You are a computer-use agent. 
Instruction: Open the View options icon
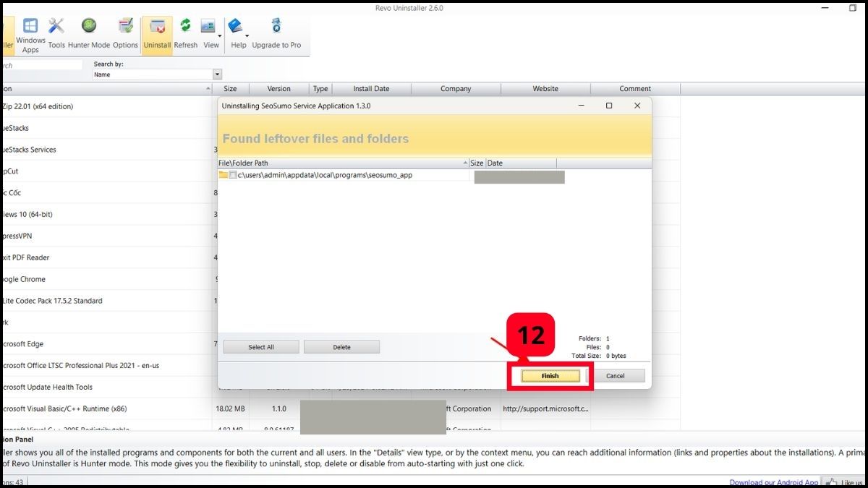pyautogui.click(x=208, y=27)
